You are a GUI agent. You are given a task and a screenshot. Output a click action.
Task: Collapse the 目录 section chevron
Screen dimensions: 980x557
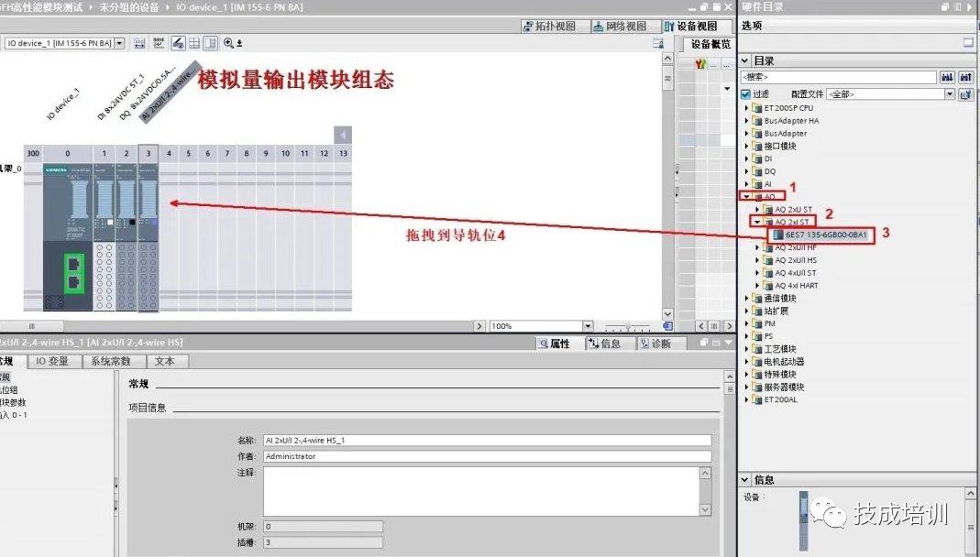pyautogui.click(x=745, y=60)
